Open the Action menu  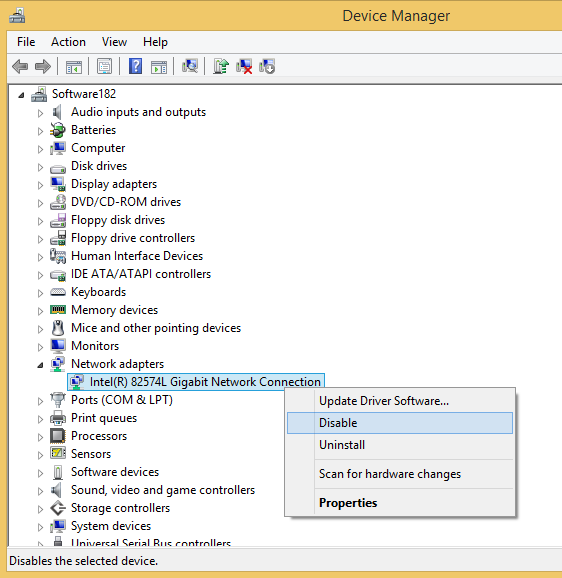(x=68, y=42)
